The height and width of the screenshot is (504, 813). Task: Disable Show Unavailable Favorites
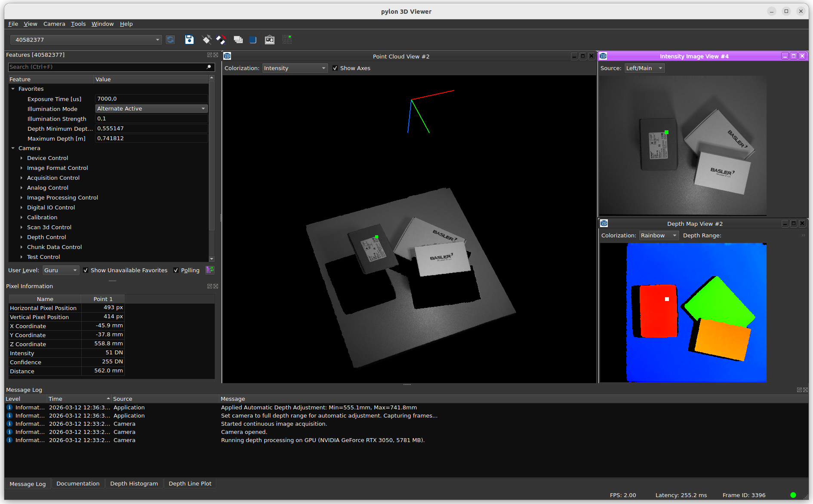point(86,270)
